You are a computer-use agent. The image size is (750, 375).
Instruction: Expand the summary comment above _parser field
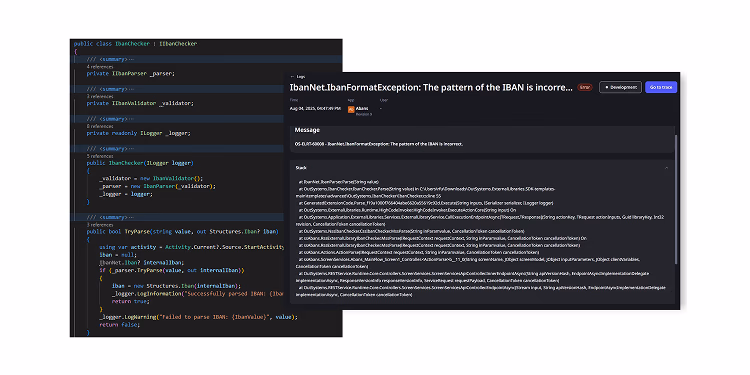pyautogui.click(x=110, y=59)
